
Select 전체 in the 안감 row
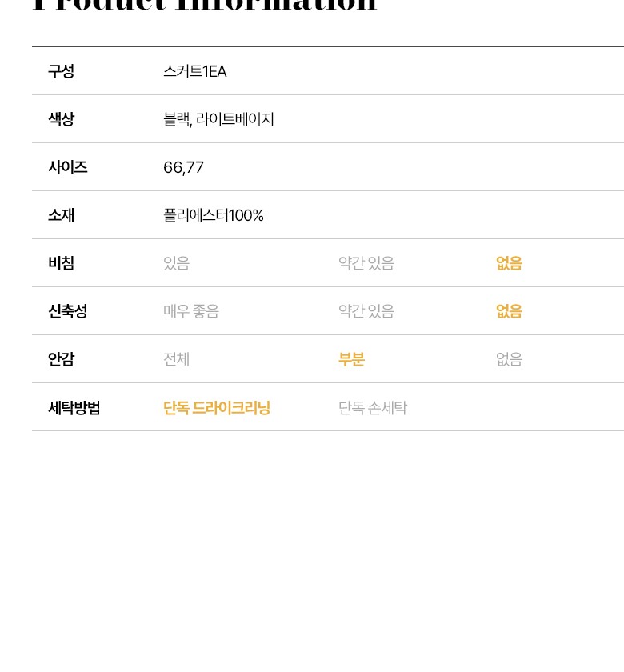pos(176,359)
